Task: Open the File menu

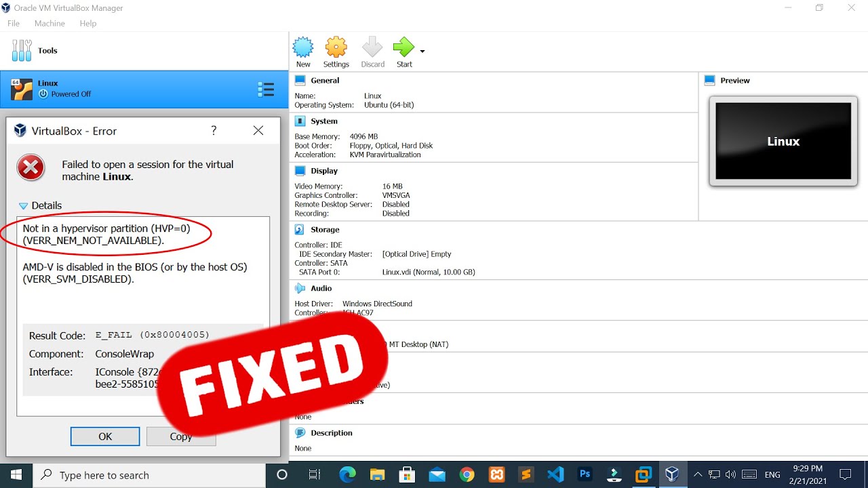Action: [x=14, y=23]
